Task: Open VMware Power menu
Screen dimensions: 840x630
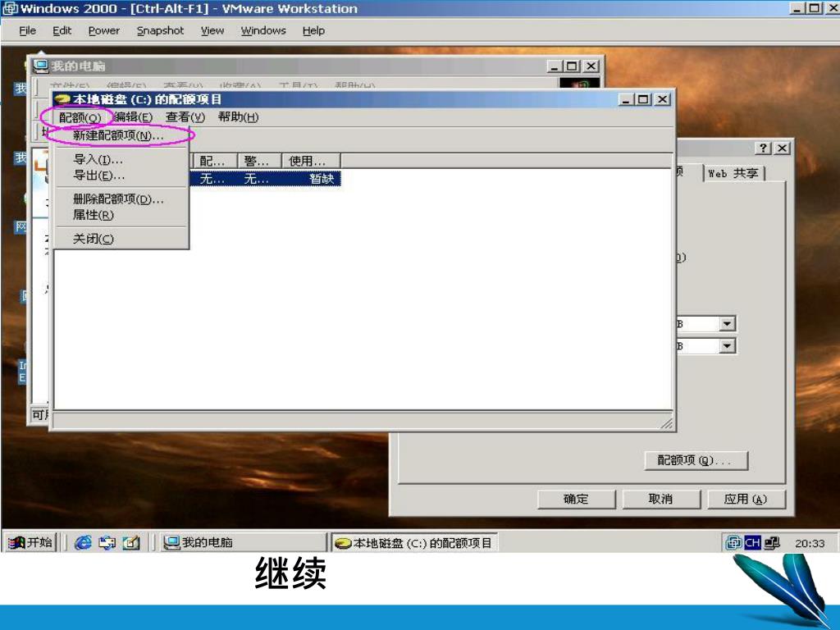Action: 104,30
